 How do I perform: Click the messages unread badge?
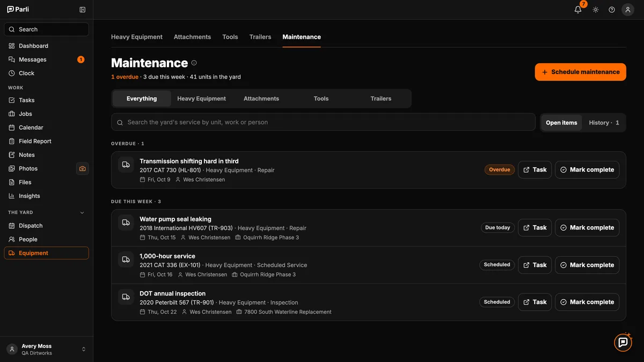[x=81, y=60]
